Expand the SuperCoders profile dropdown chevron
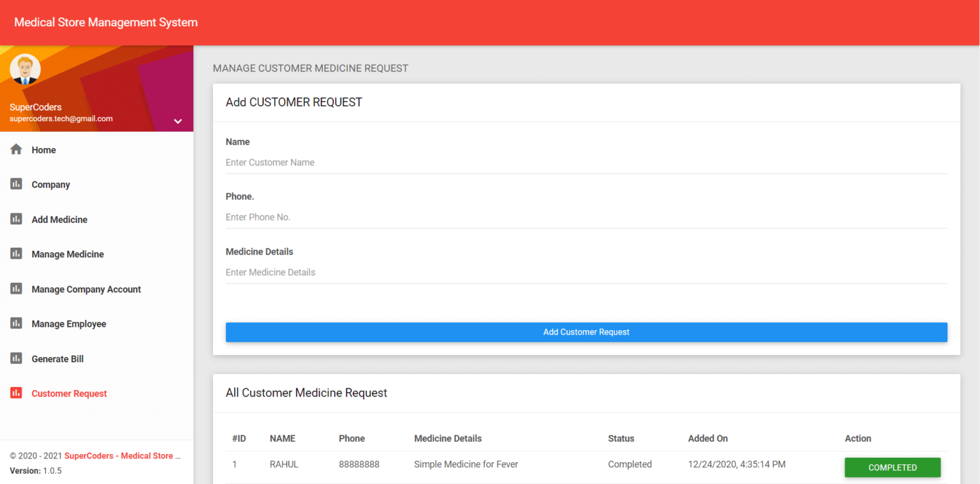This screenshot has width=980, height=484. pos(177,121)
